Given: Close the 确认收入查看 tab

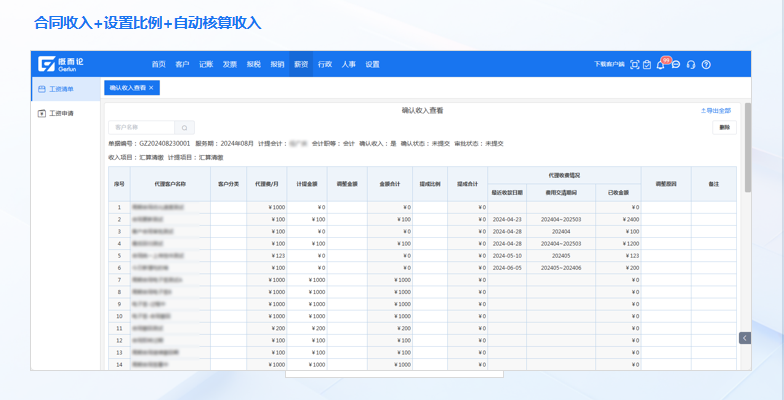Looking at the screenshot, I should tap(151, 88).
